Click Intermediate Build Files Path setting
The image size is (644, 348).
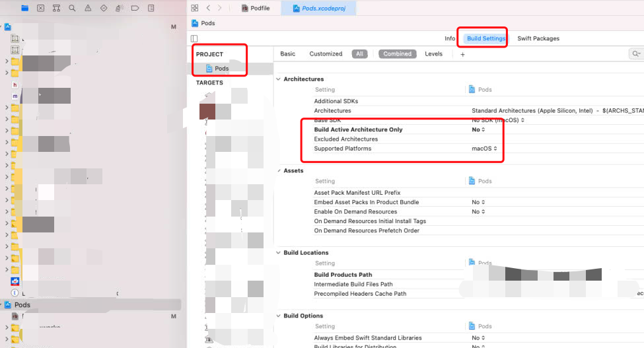(353, 284)
